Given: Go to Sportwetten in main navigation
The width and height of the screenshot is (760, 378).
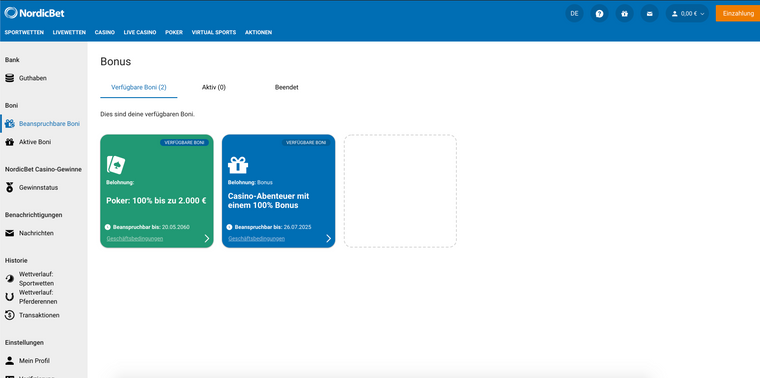Looking at the screenshot, I should [x=24, y=32].
